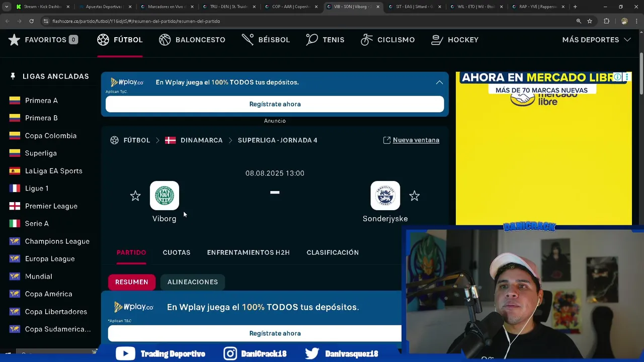This screenshot has height=362, width=644.
Task: Select the Hockey stick icon
Action: click(x=437, y=40)
